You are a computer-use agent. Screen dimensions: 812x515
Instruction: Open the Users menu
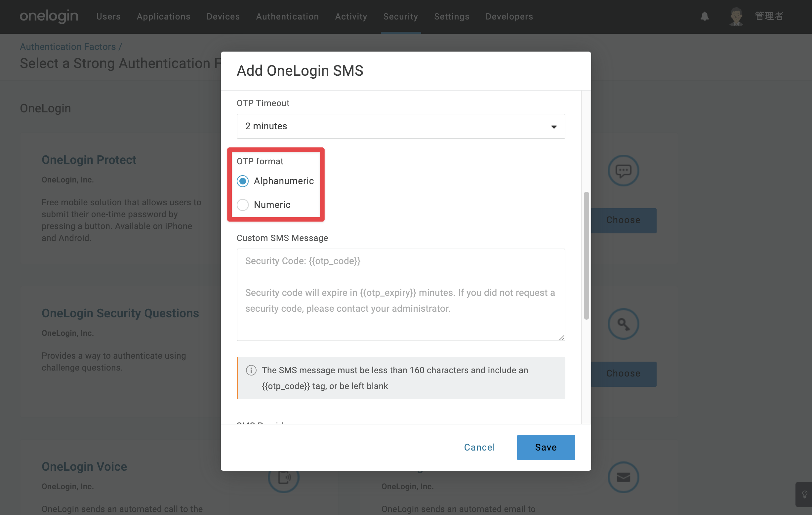coord(108,16)
